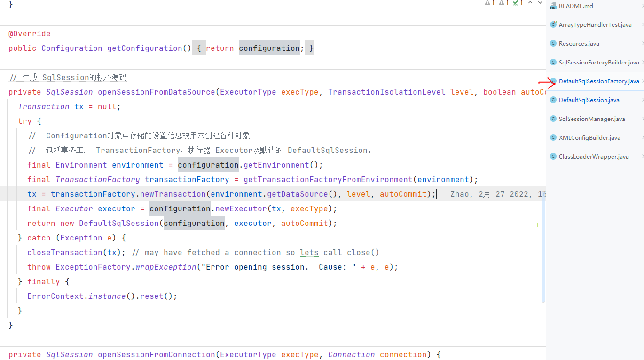Click the @Override annotation
Viewport: 644px width, 360px height.
30,34
